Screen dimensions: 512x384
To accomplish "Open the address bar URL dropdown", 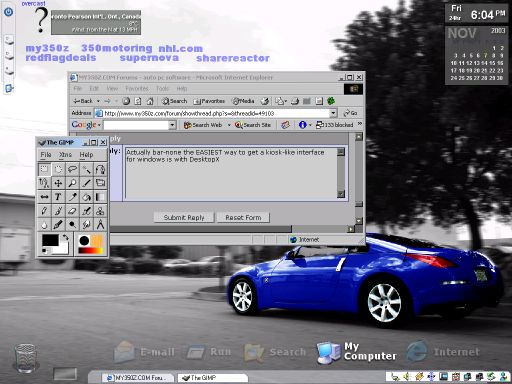I will [x=333, y=113].
